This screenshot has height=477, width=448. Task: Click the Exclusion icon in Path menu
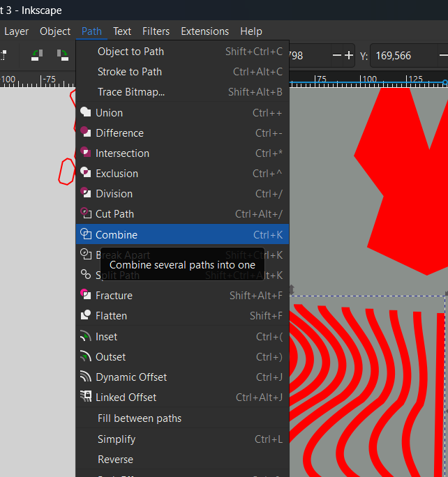tap(86, 173)
